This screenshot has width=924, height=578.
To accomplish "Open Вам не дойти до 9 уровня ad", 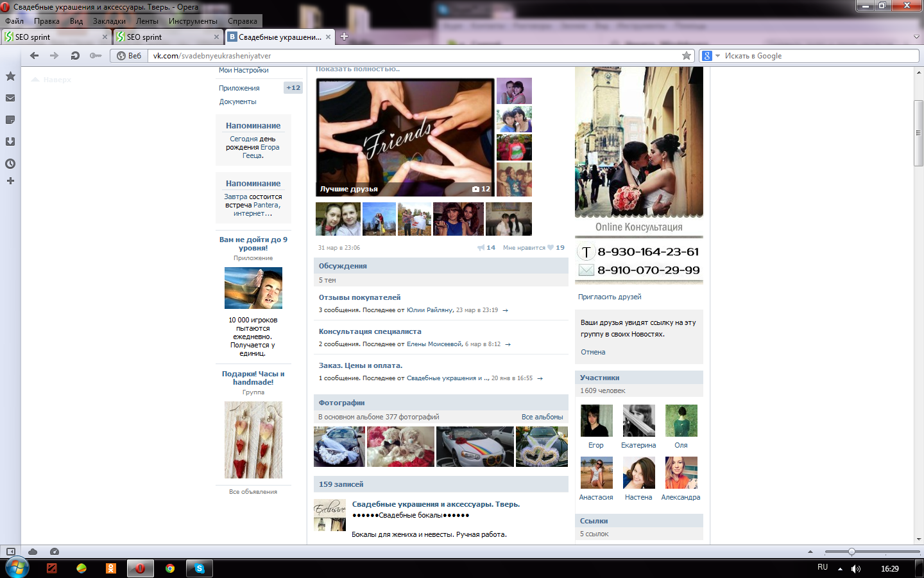I will pyautogui.click(x=253, y=244).
